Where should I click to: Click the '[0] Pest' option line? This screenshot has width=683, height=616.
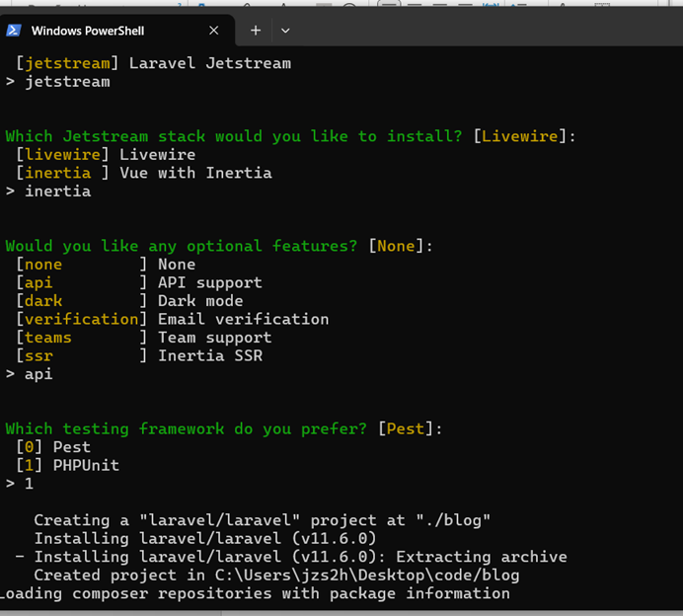53,447
